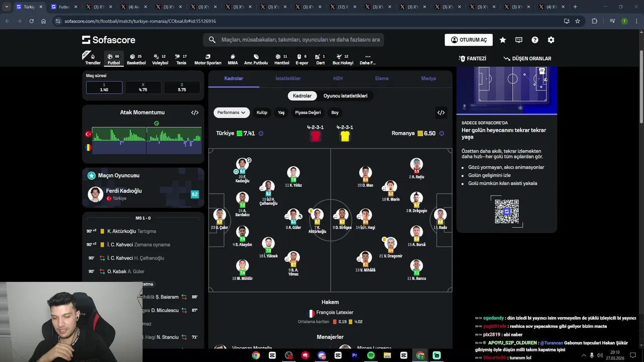Show info icon next to Türkiye rating
Screen dimensions: 644x362
[x=261, y=133]
